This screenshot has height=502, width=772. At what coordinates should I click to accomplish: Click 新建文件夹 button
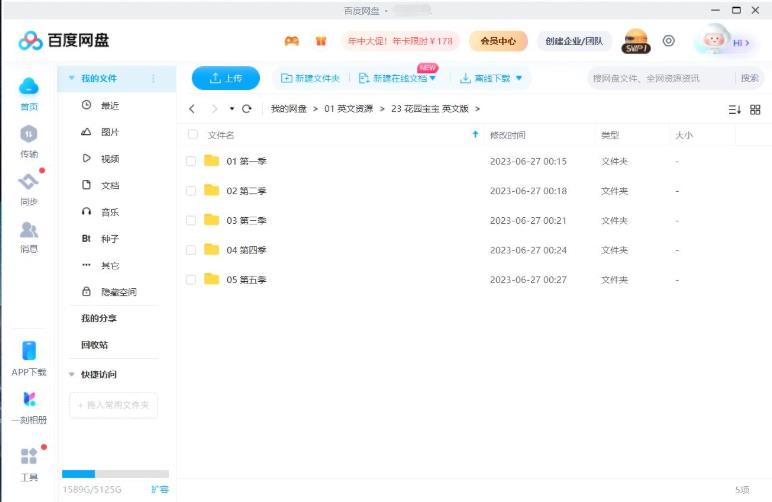coord(310,78)
